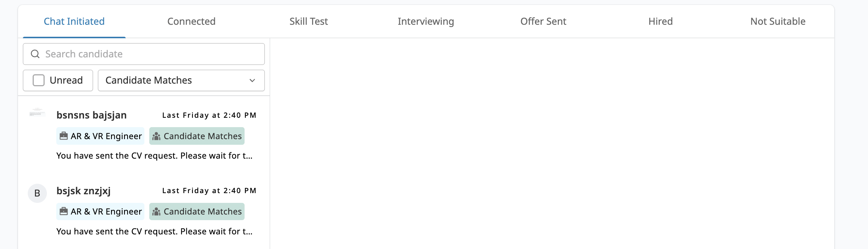The height and width of the screenshot is (249, 868).
Task: Open the Candidate Matches filter dropdown
Action: (x=181, y=80)
